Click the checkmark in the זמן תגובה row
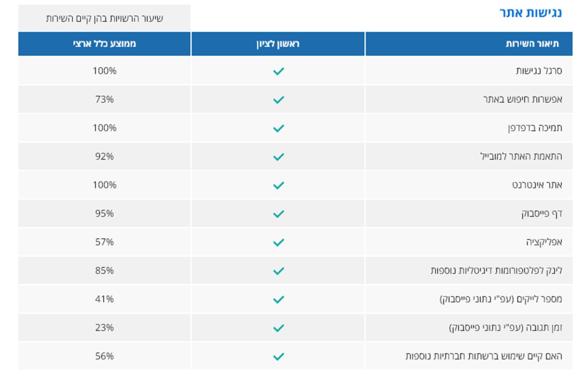Image resolution: width=580 pixels, height=392 pixels. pos(278,328)
